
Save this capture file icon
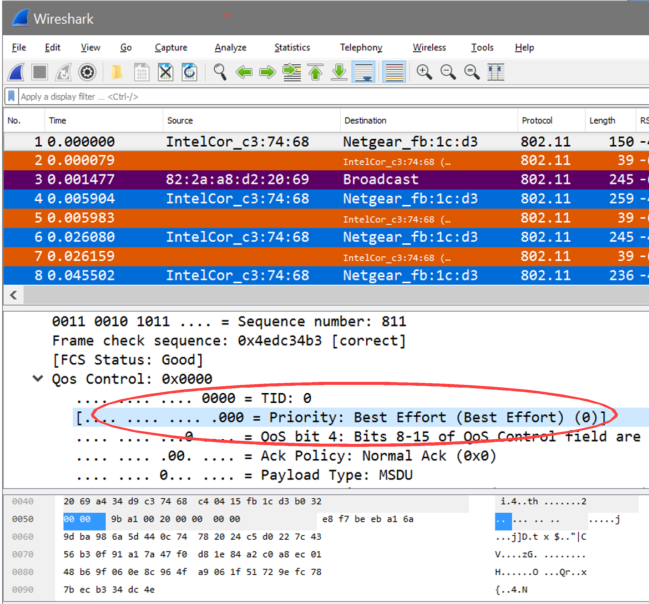coord(142,72)
